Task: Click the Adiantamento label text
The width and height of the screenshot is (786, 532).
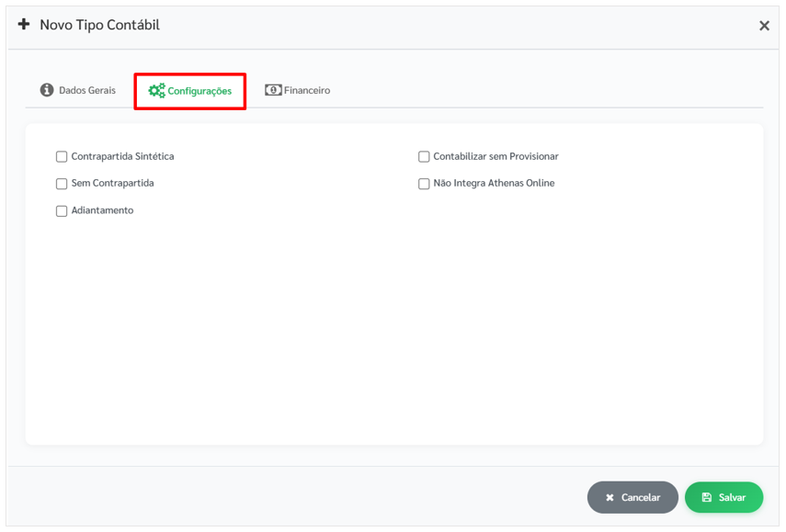Action: point(102,210)
